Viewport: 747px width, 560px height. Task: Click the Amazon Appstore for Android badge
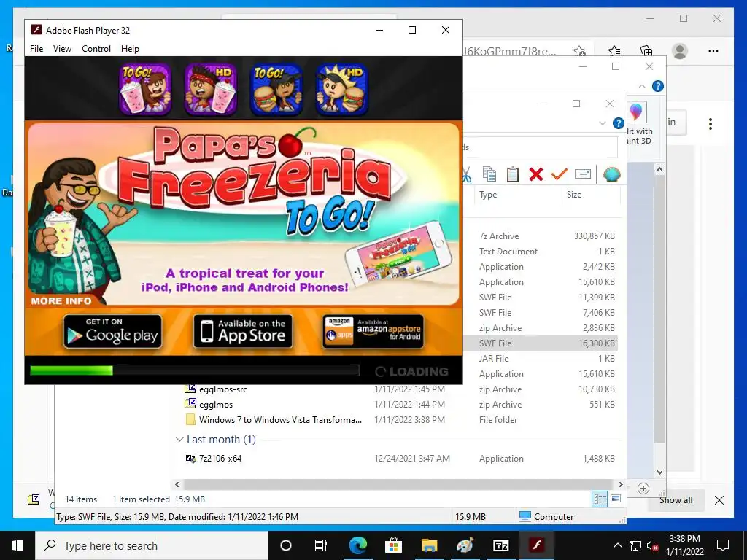(373, 332)
